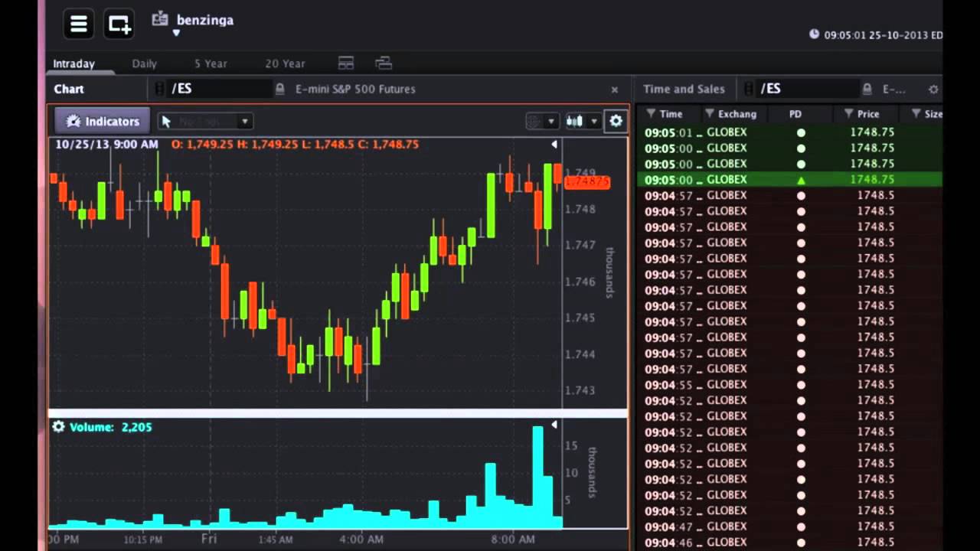
Task: Expand the crosshair mode dropdown arrow
Action: pos(550,122)
